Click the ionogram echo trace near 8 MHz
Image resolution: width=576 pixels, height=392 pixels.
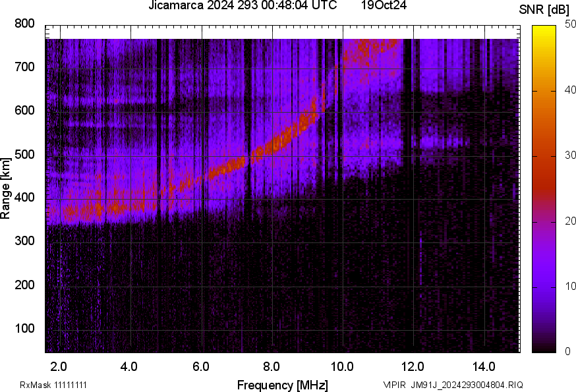273,146
